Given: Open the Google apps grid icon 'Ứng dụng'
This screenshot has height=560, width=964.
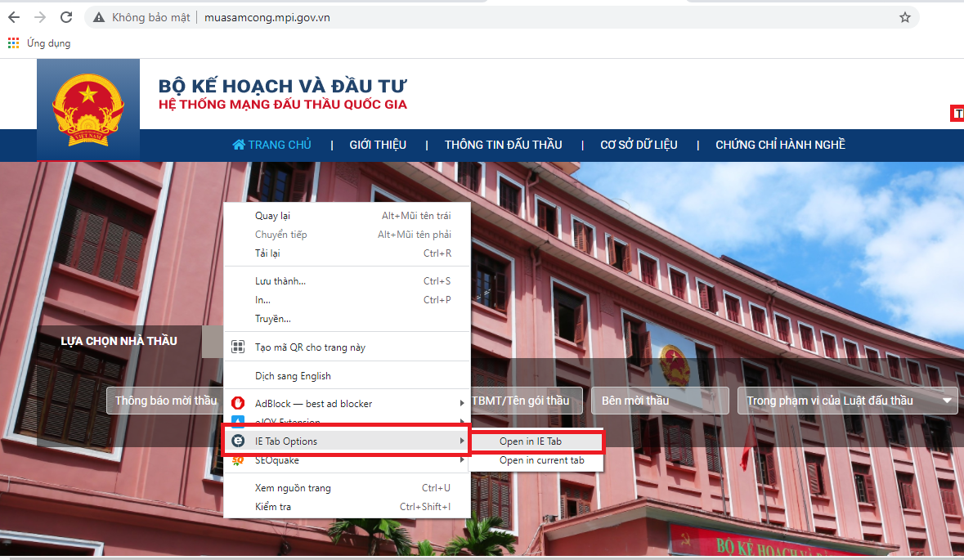Looking at the screenshot, I should point(13,42).
